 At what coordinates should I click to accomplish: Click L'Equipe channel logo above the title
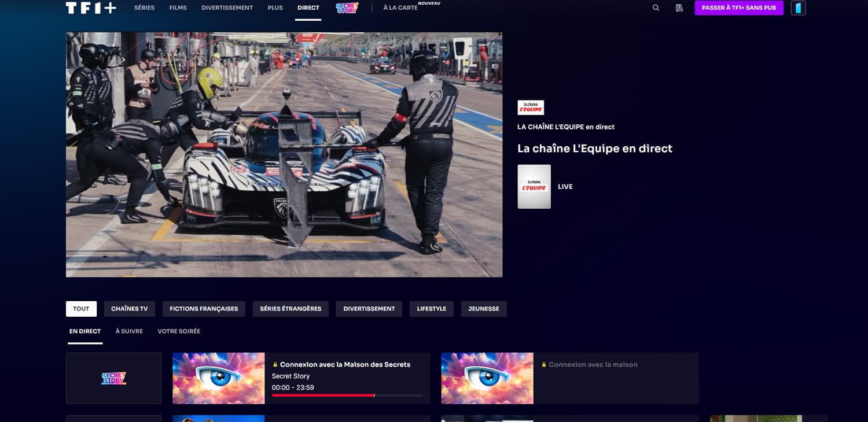coord(531,108)
